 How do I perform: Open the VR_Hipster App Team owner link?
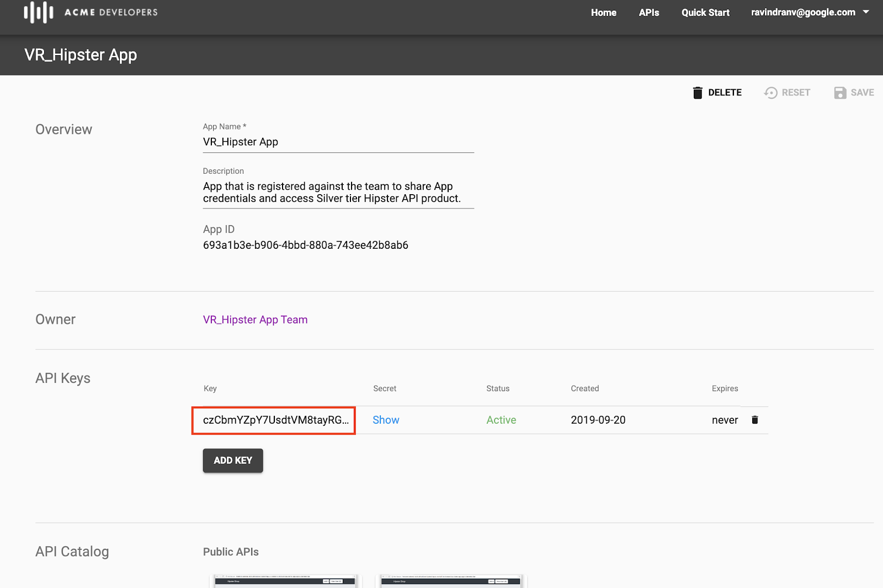click(x=255, y=320)
